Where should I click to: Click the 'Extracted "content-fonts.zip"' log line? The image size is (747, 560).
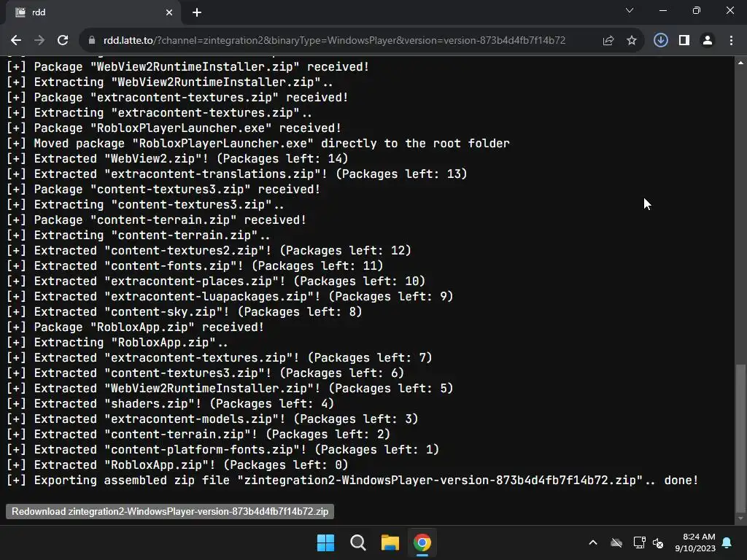tap(195, 265)
